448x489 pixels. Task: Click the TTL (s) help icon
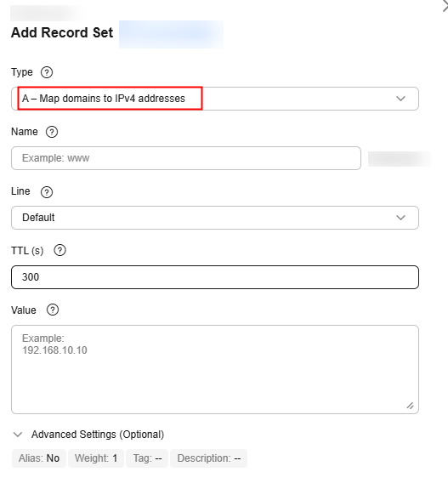click(x=60, y=250)
